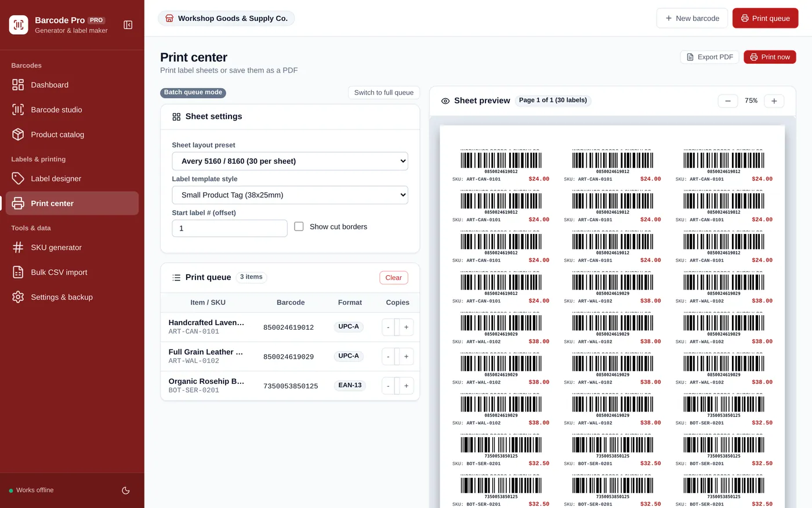Go to Product catalog

pos(72,135)
